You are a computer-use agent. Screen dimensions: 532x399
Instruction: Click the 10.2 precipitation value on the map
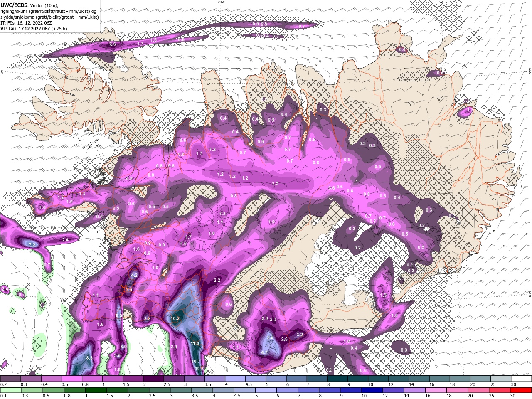coord(175,319)
